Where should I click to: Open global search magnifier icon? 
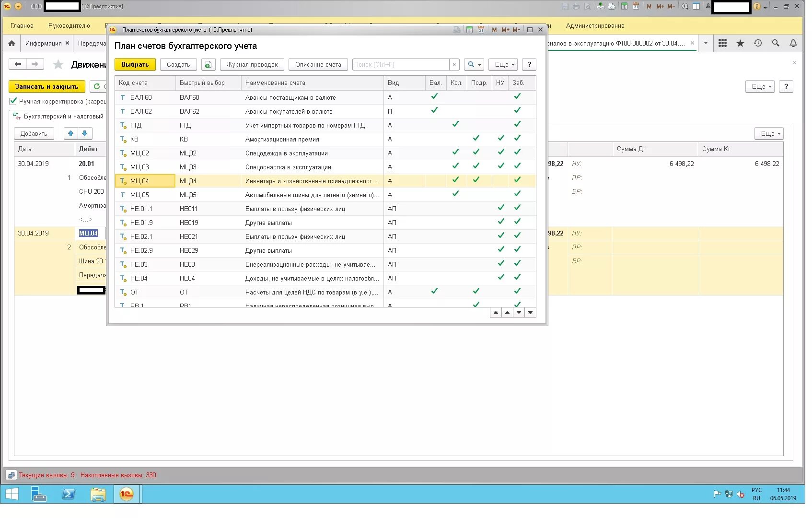point(776,43)
